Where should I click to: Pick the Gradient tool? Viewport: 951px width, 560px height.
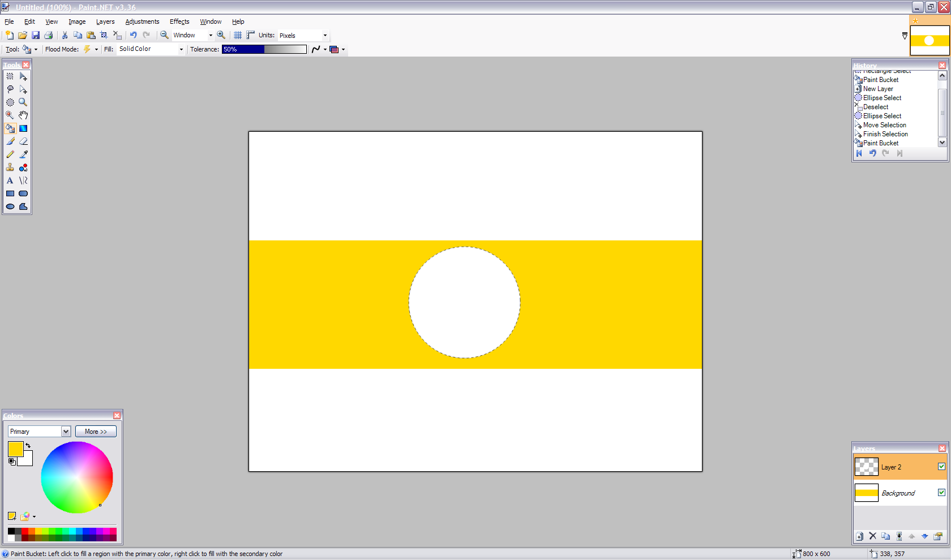tap(23, 128)
